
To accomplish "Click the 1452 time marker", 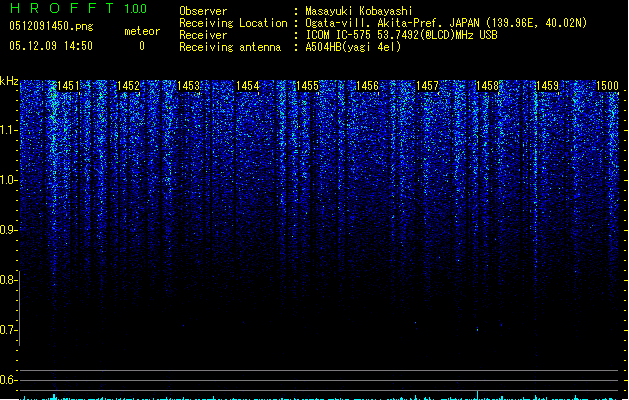I will pyautogui.click(x=128, y=86).
